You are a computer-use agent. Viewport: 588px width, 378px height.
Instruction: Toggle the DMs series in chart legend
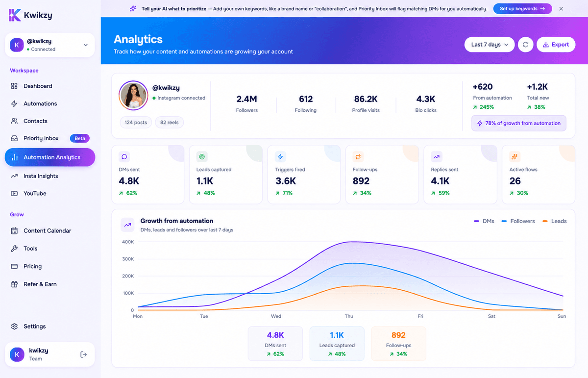(484, 221)
